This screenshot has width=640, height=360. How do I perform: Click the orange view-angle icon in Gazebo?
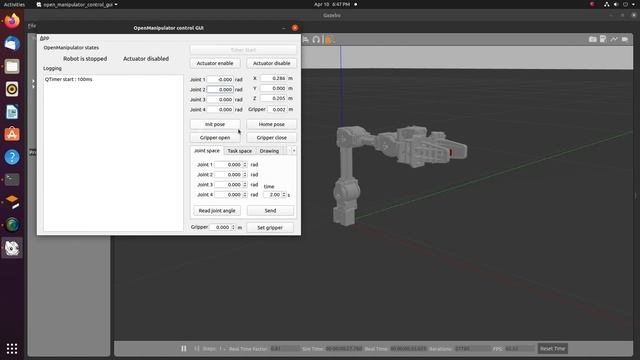point(328,40)
